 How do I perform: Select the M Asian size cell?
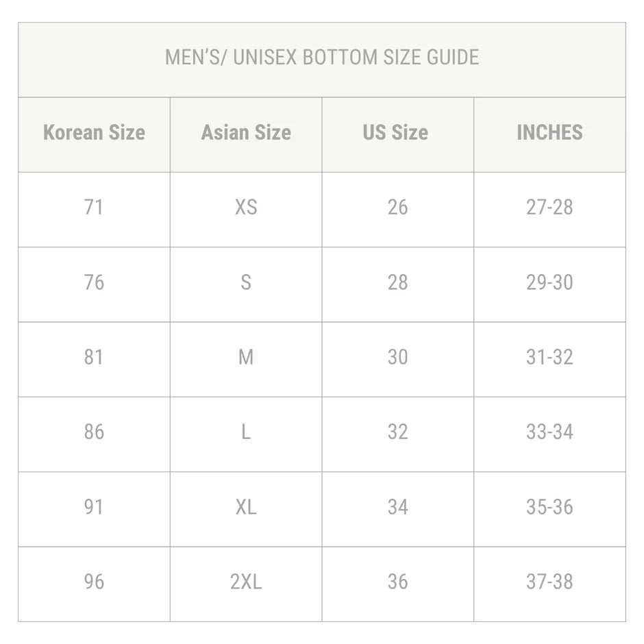[246, 357]
